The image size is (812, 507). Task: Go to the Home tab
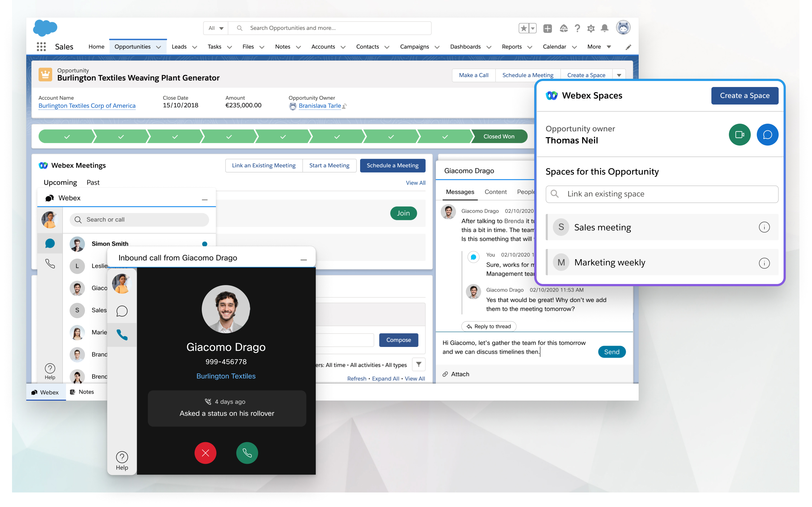click(96, 47)
